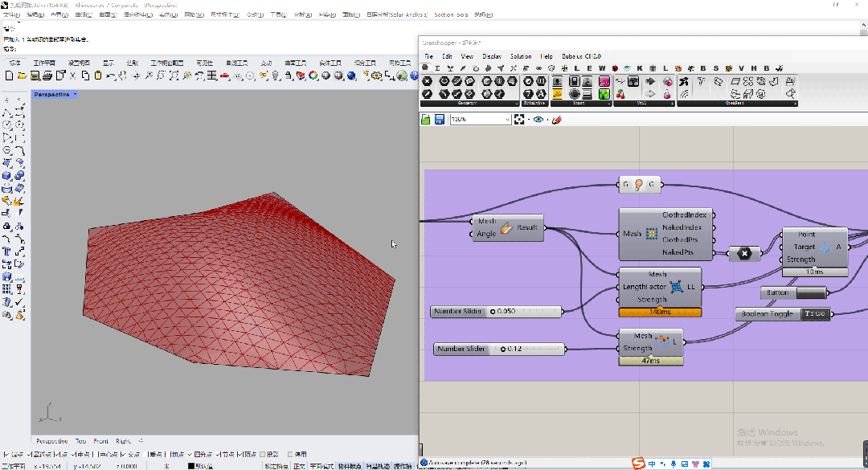
Task: Open Grasshopper File menu
Action: click(x=429, y=56)
